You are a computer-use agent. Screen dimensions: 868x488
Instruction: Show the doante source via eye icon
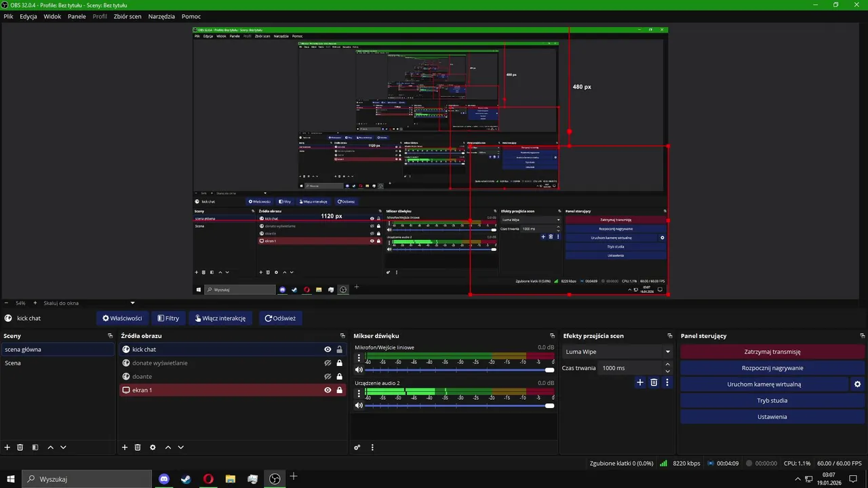coord(328,377)
